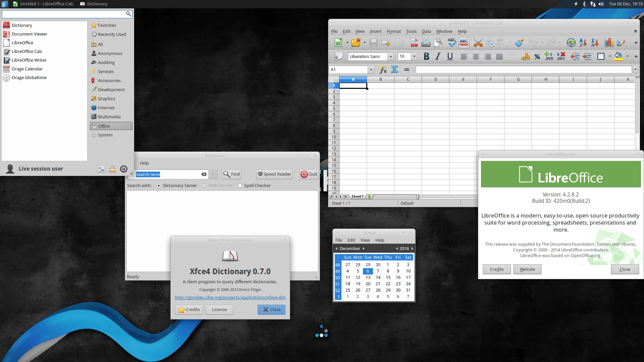Viewport: 644px width, 362px height.
Task: Open the Dictionary search term history dropdown
Action: coord(213,174)
